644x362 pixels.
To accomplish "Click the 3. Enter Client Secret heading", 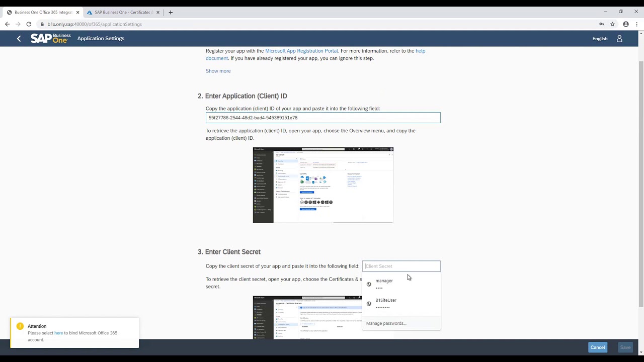I will [229, 252].
